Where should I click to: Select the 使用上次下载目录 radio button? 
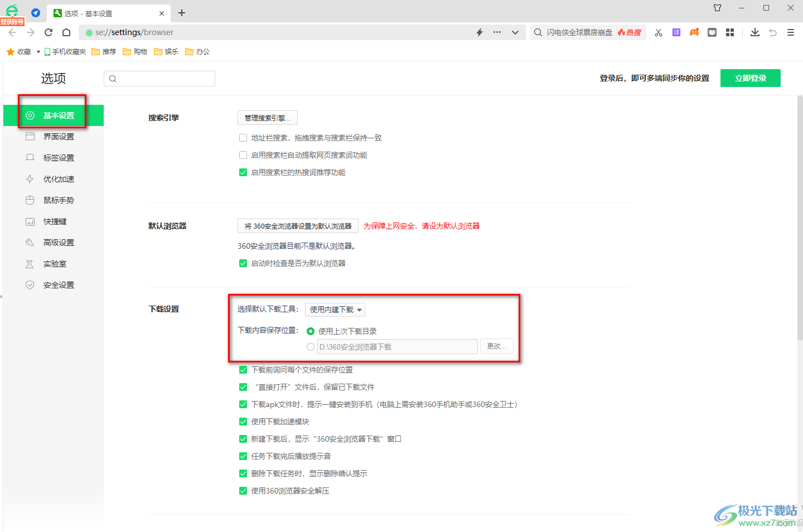point(311,331)
